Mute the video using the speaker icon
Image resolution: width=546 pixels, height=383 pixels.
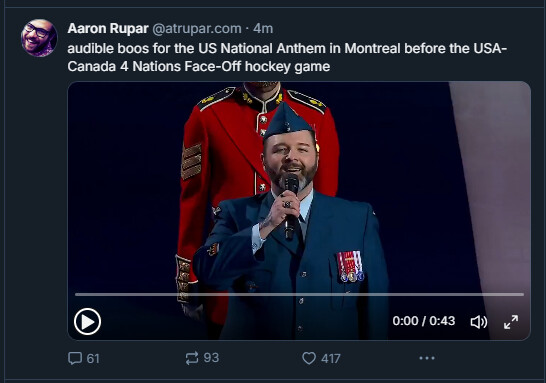coord(479,322)
